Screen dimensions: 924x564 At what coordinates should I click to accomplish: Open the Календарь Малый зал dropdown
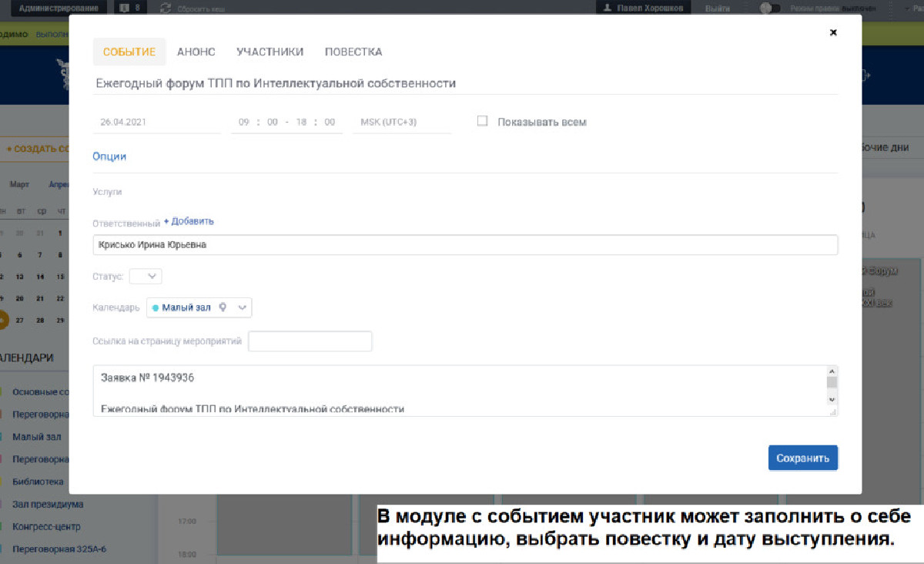point(199,307)
